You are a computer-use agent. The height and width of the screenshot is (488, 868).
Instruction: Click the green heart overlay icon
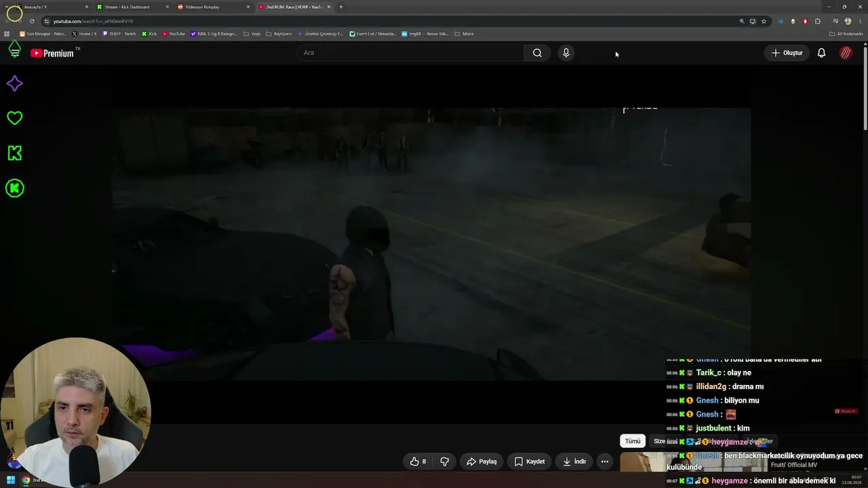coord(14,118)
